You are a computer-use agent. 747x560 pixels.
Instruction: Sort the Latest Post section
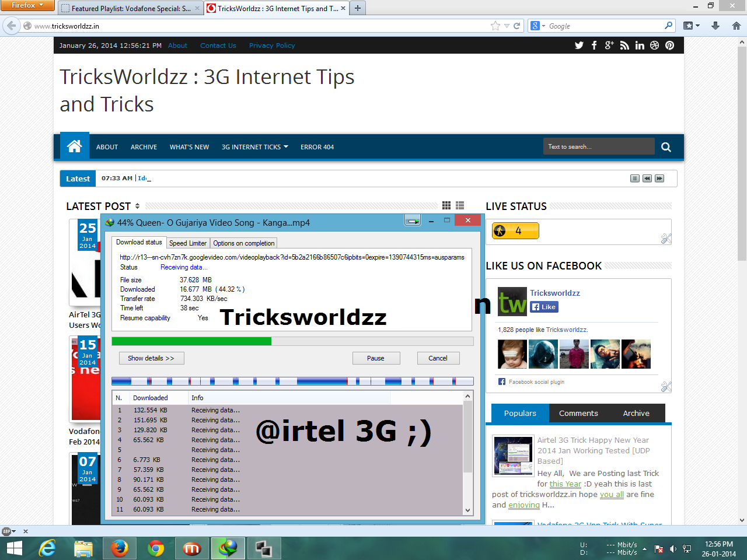pos(137,206)
